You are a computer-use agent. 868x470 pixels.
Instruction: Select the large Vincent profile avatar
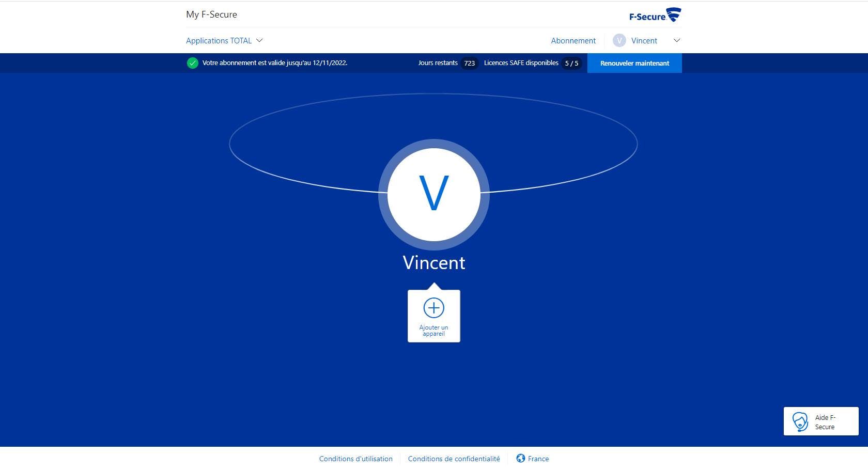tap(434, 195)
